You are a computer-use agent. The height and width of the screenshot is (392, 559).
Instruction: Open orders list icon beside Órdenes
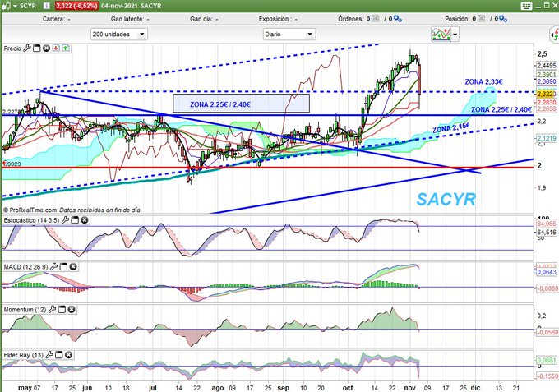tap(376, 19)
